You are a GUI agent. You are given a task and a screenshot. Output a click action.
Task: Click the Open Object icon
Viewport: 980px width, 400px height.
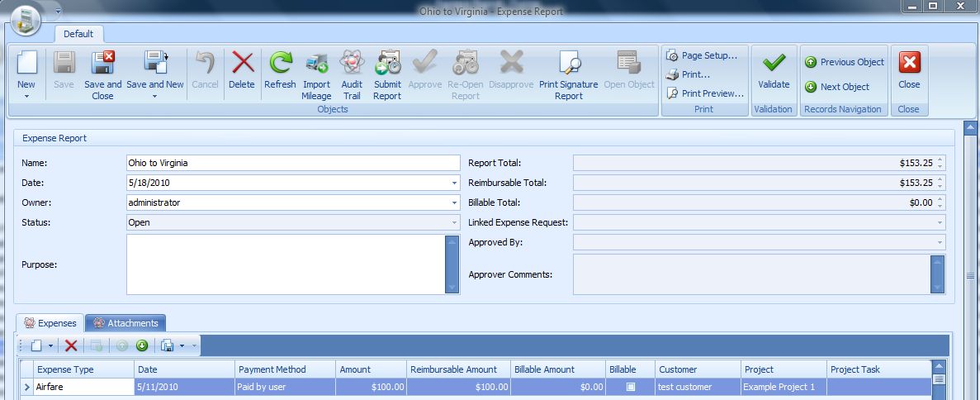tap(629, 63)
